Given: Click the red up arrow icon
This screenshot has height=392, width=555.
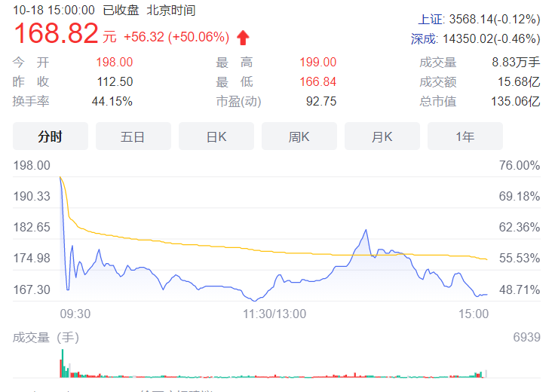Looking at the screenshot, I should tap(242, 37).
